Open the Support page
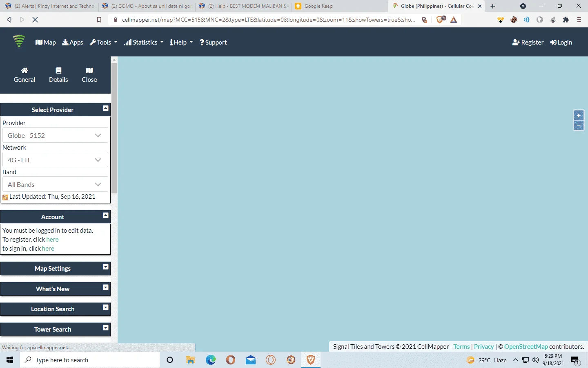The image size is (588, 368). [x=213, y=43]
